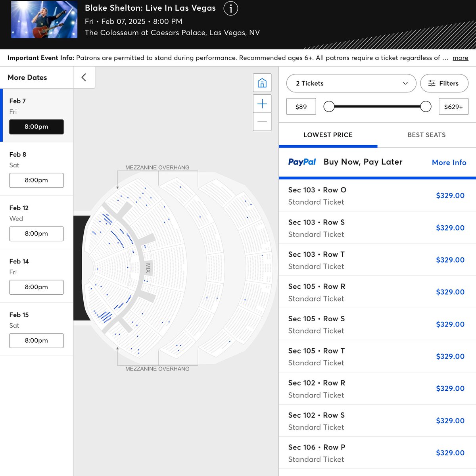Choose Sec 106 Row P ticket listing
The image size is (476, 476).
pos(377,453)
